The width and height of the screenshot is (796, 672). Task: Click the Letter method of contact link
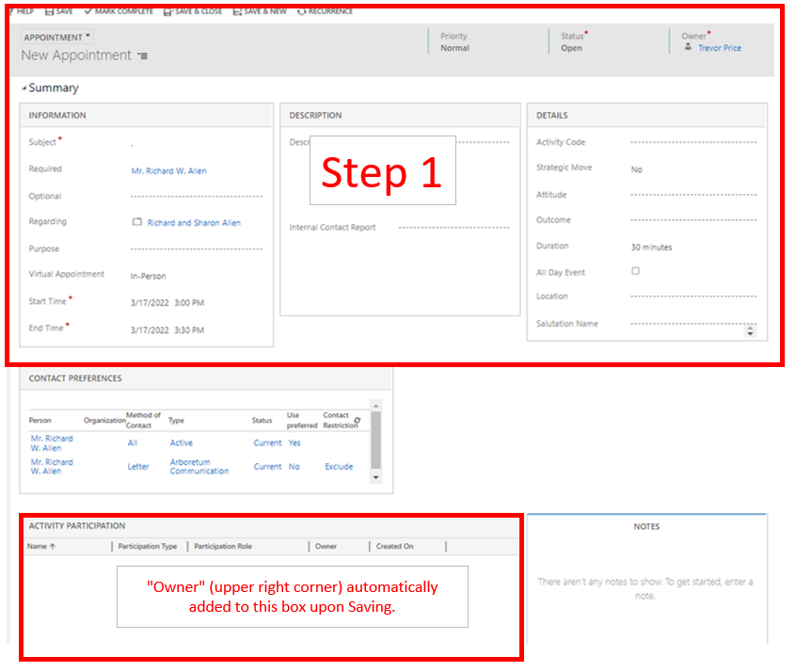click(138, 467)
